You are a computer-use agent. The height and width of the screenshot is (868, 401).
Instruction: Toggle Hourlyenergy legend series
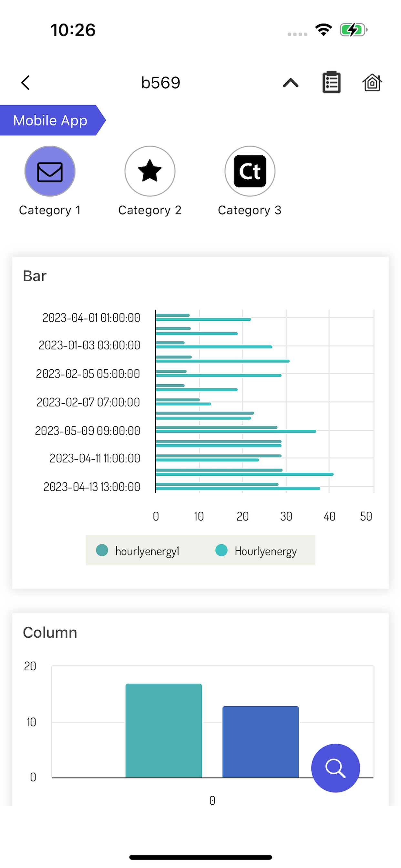coord(256,551)
